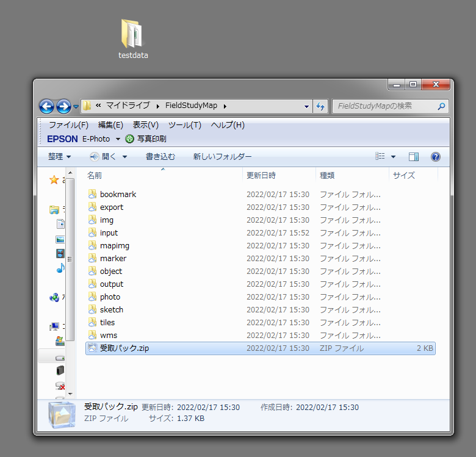Expand the arrow after マイドライブ breadcrumb
The height and width of the screenshot is (457, 476).
pos(158,106)
